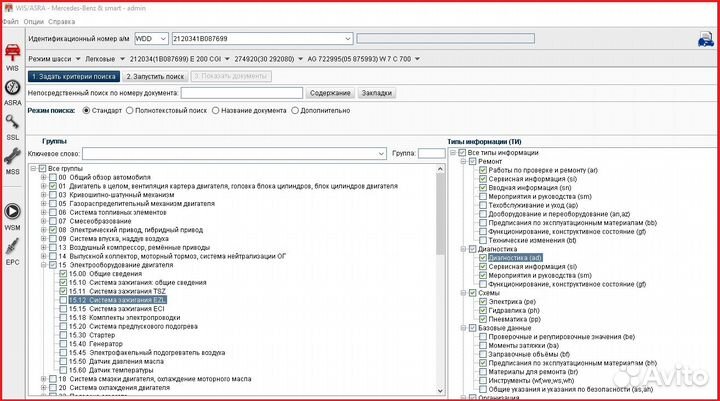Click the vehicle print icon top right
This screenshot has width=720, height=401.
tap(705, 39)
